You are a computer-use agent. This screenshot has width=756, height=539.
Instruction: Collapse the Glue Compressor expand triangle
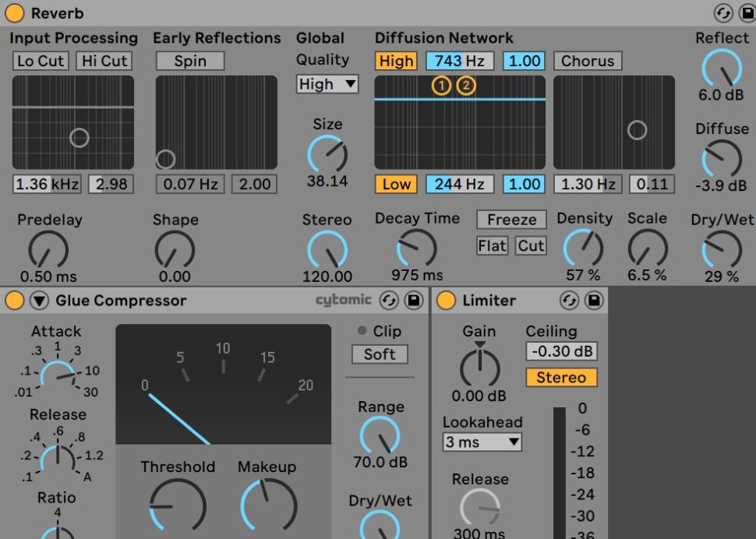click(37, 301)
